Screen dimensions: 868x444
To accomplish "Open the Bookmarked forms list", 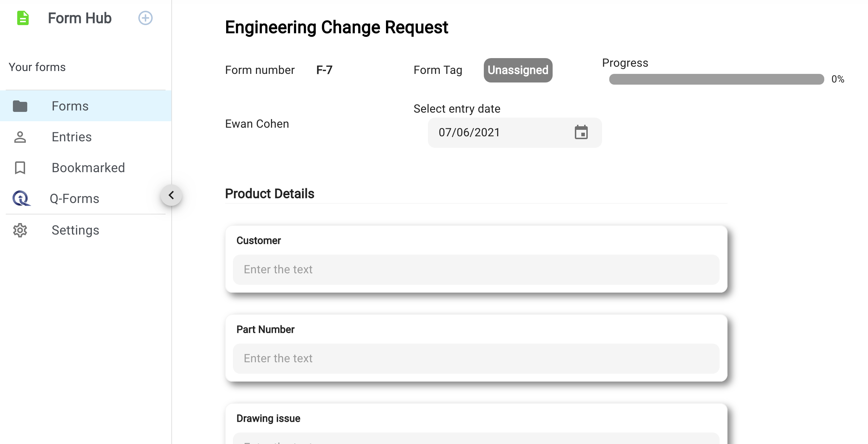I will coord(88,168).
